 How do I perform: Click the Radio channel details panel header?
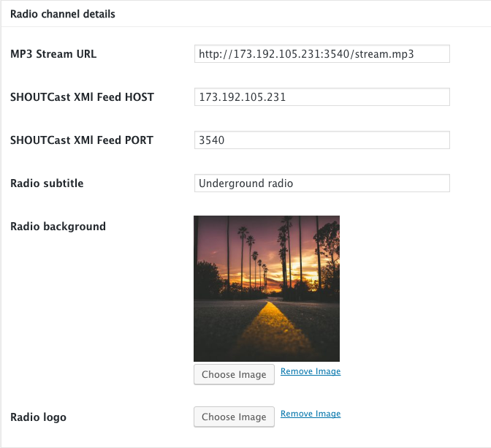click(x=62, y=14)
